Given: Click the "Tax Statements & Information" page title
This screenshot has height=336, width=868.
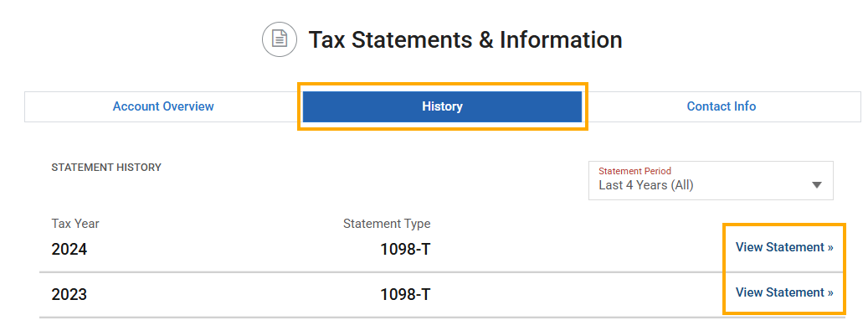Looking at the screenshot, I should pyautogui.click(x=465, y=39).
